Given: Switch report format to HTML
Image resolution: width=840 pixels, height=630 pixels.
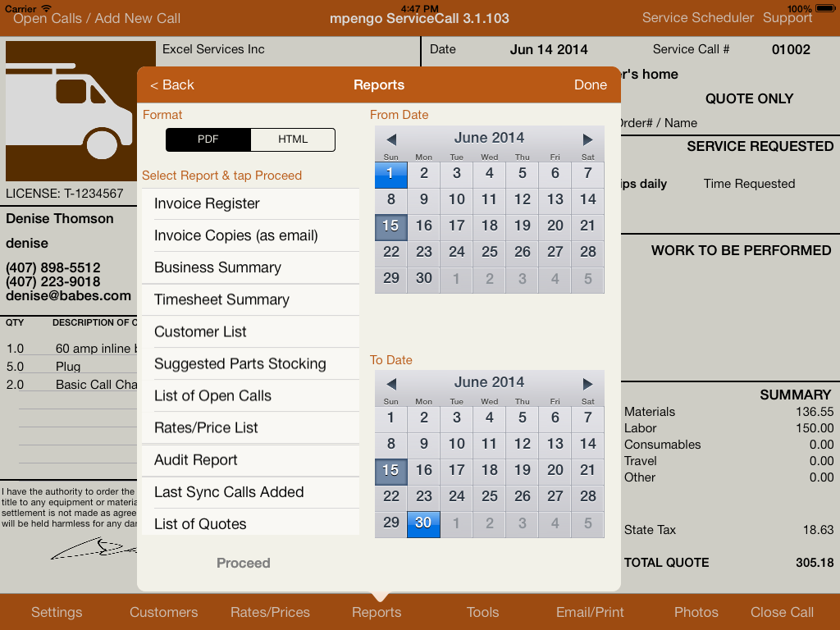Looking at the screenshot, I should [293, 139].
